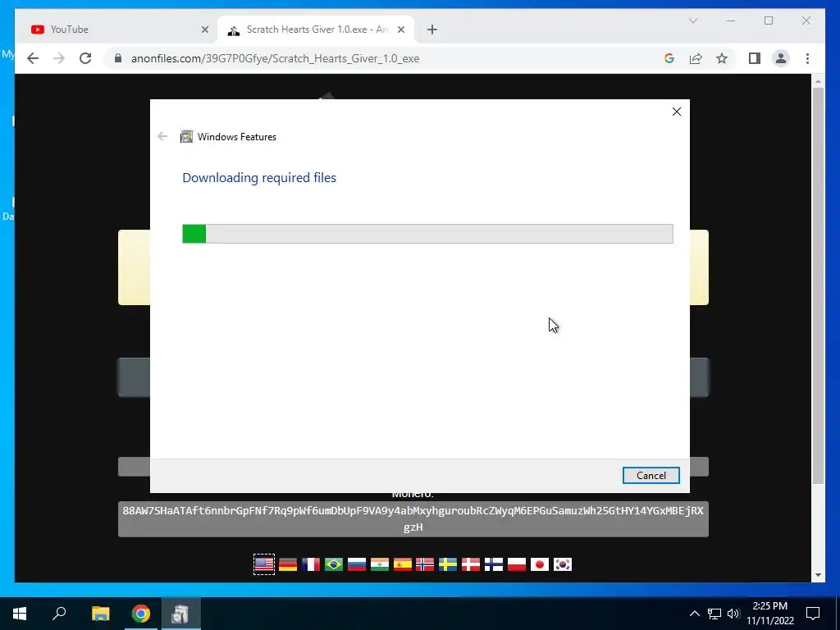Image resolution: width=840 pixels, height=630 pixels.
Task: Cancel the Windows Features download
Action: pyautogui.click(x=651, y=475)
